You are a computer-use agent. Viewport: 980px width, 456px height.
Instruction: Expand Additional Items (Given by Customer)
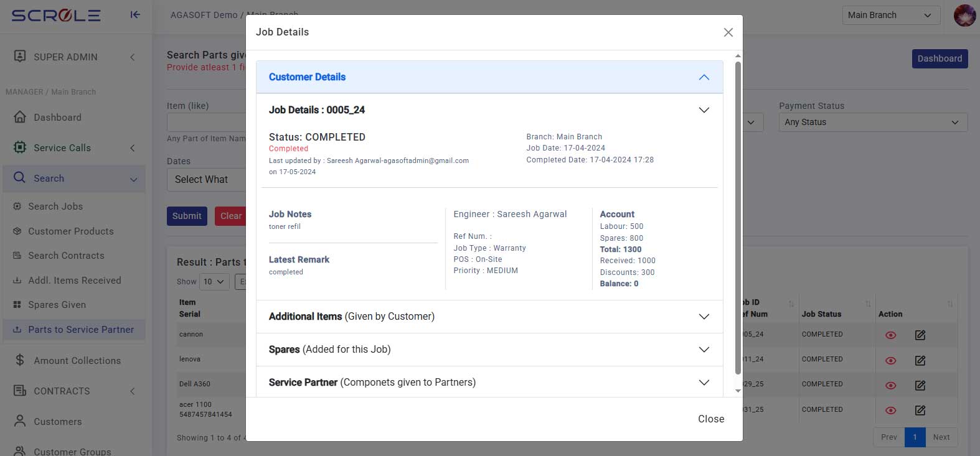point(489,317)
